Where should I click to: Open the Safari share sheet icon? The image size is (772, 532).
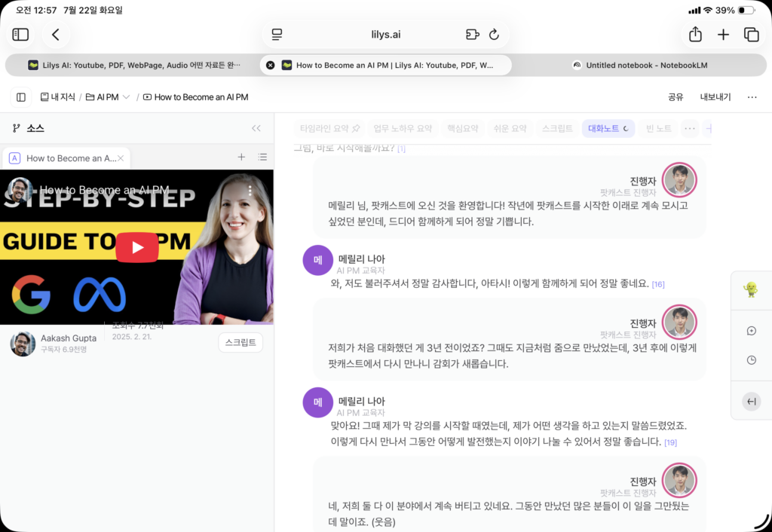coord(695,35)
